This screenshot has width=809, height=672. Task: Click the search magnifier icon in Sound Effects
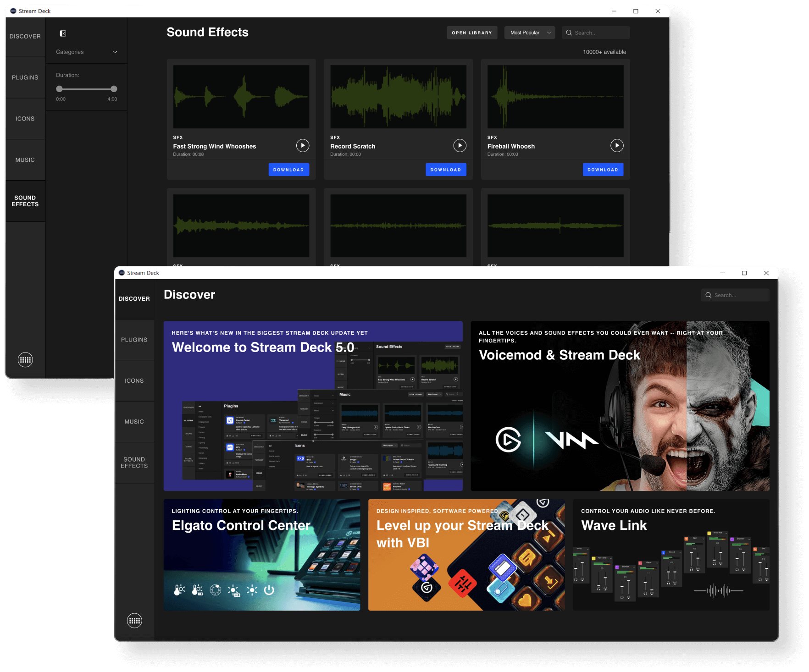569,33
